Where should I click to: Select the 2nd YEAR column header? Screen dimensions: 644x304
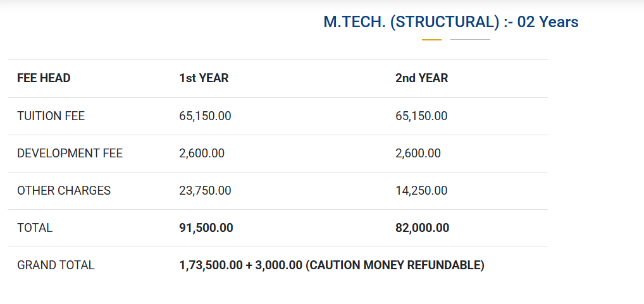click(x=421, y=78)
